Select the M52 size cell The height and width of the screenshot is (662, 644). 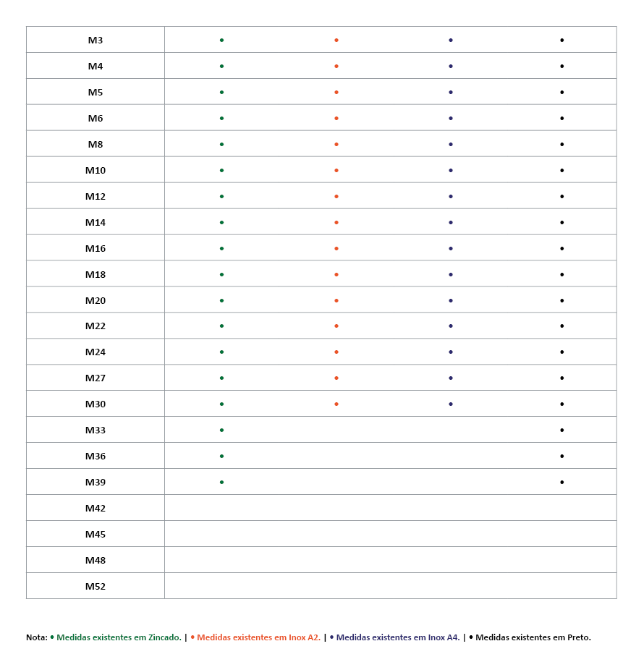pos(96,586)
